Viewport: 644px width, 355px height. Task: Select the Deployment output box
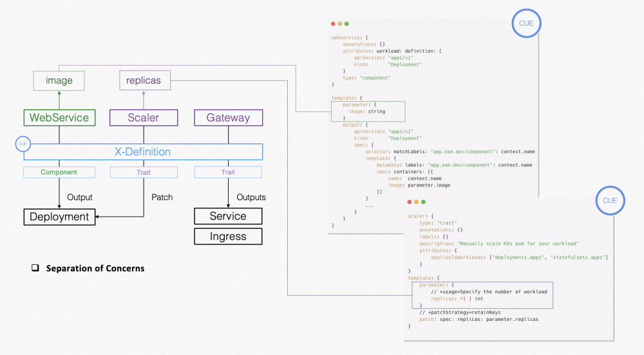(x=59, y=217)
